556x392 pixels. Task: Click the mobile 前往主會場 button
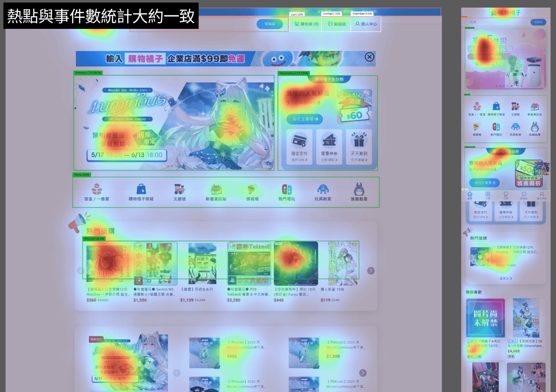[484, 183]
